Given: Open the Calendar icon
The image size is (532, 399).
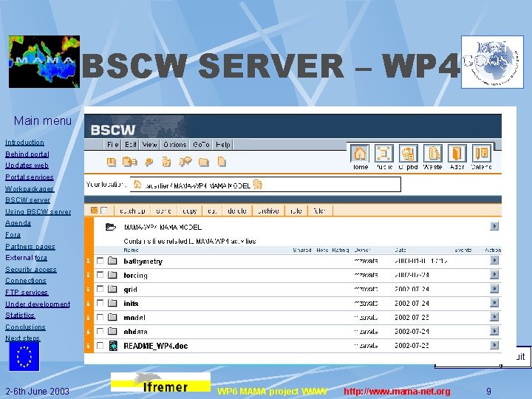Looking at the screenshot, I should (x=482, y=154).
